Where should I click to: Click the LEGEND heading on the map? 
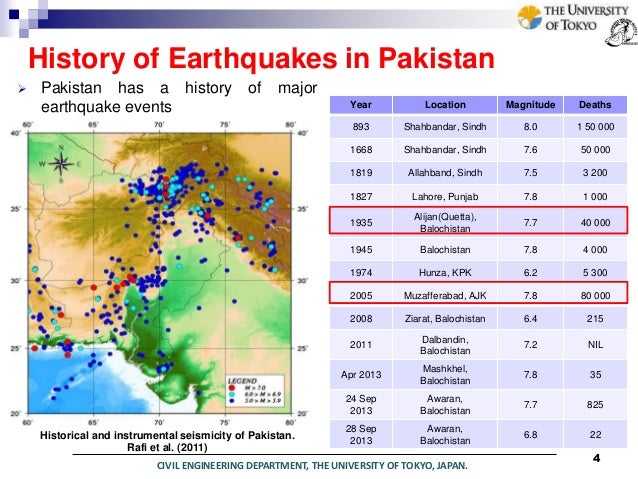(242, 381)
